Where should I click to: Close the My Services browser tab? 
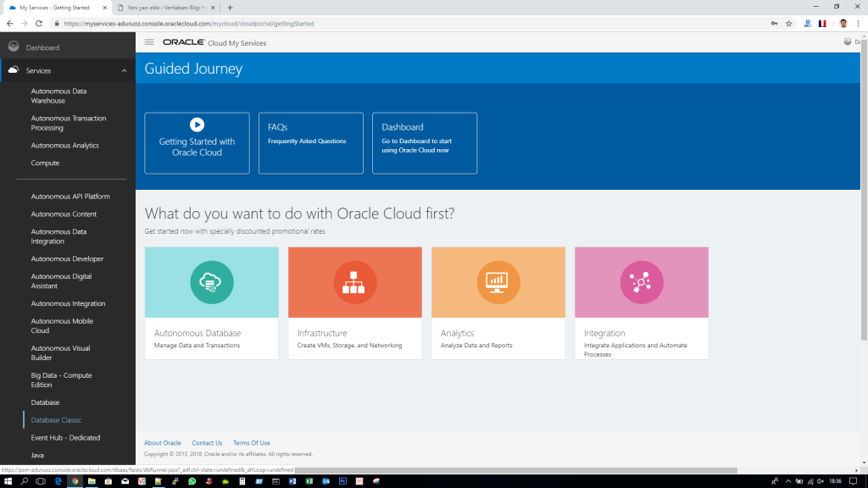point(104,8)
